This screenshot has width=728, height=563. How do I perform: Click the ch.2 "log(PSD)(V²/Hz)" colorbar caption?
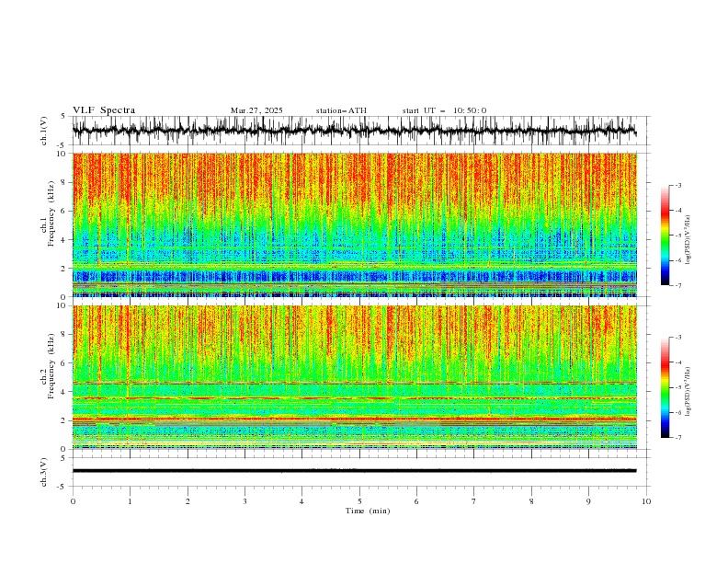(688, 392)
